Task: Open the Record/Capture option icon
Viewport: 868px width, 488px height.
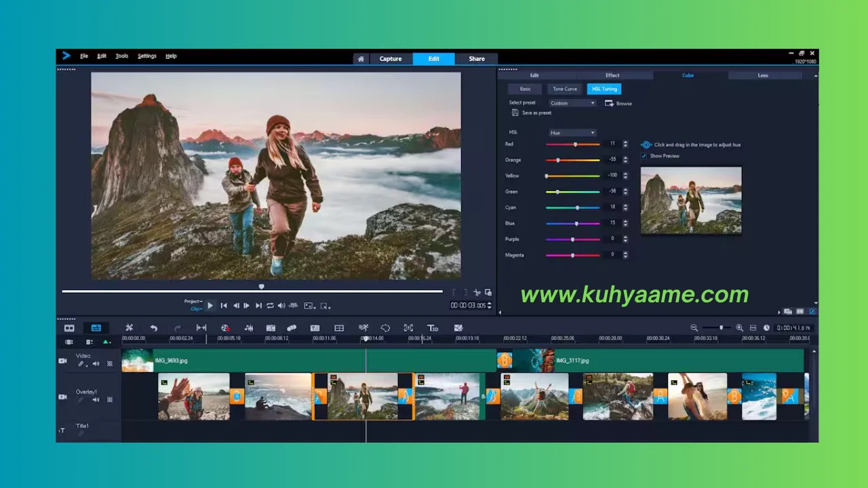Action: 225,328
